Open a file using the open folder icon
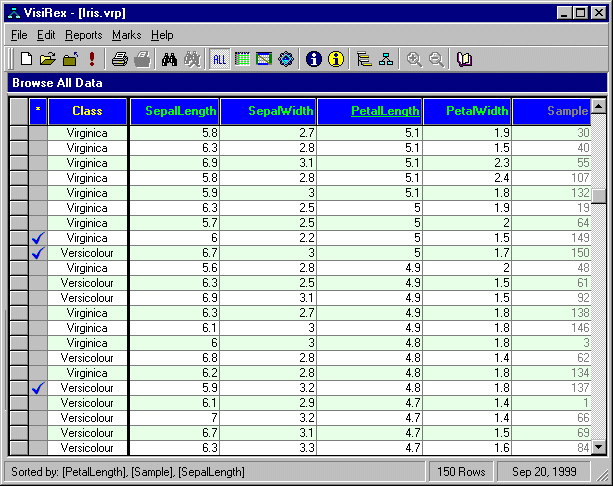Screen dimensions: 613x486 coord(48,59)
